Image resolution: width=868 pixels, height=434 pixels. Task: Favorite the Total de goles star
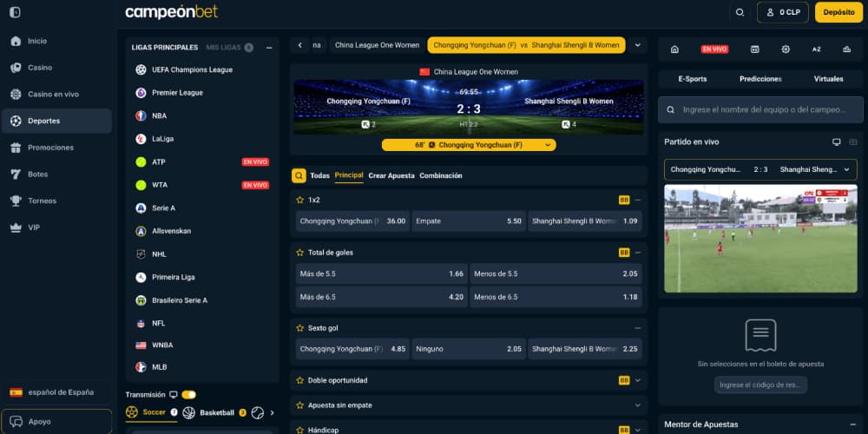300,253
